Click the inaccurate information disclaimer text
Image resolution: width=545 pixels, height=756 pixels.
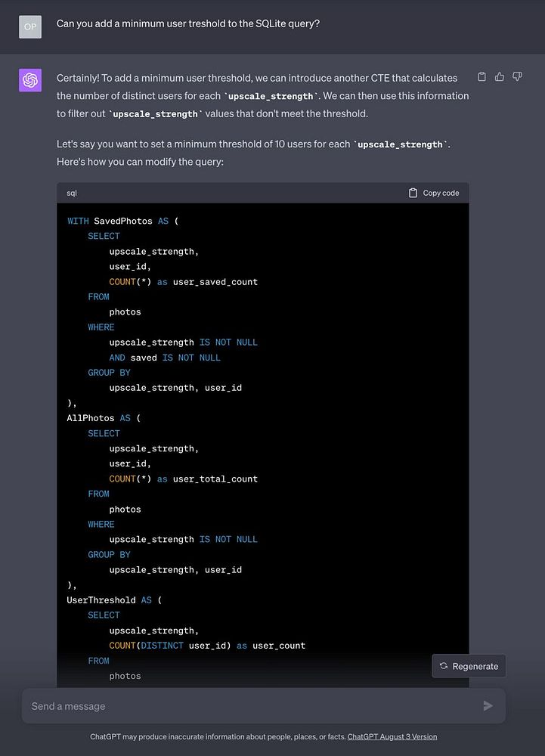218,736
